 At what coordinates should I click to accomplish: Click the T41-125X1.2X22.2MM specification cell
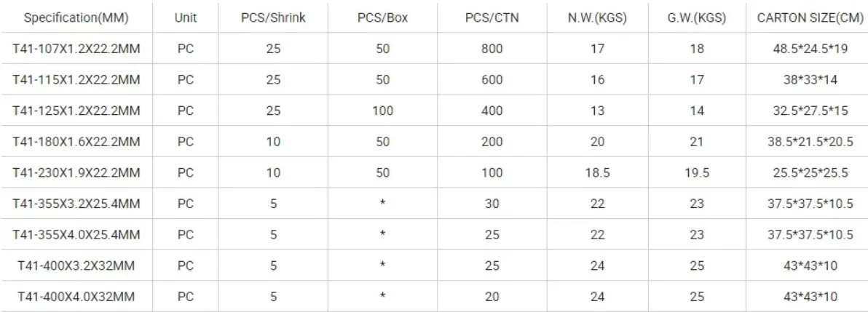coord(76,111)
